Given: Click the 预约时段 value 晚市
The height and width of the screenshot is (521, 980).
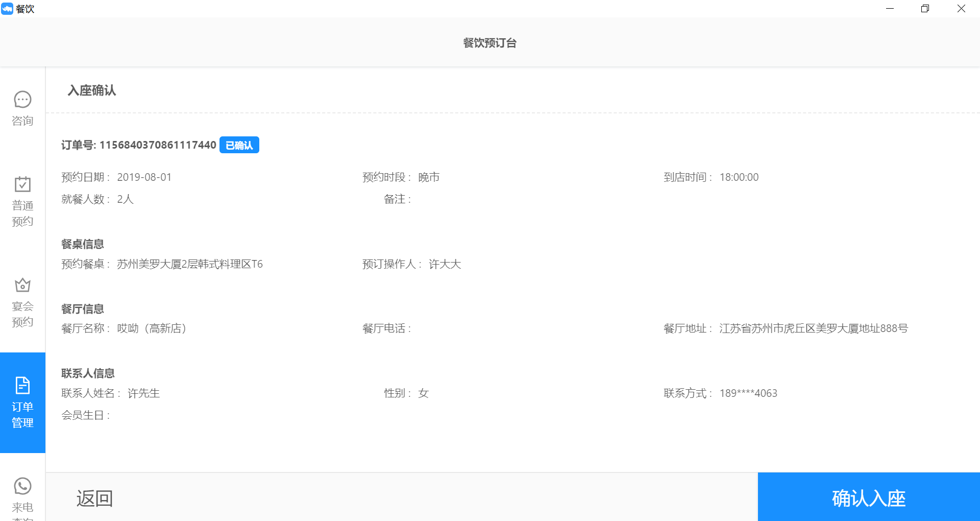Looking at the screenshot, I should (429, 177).
